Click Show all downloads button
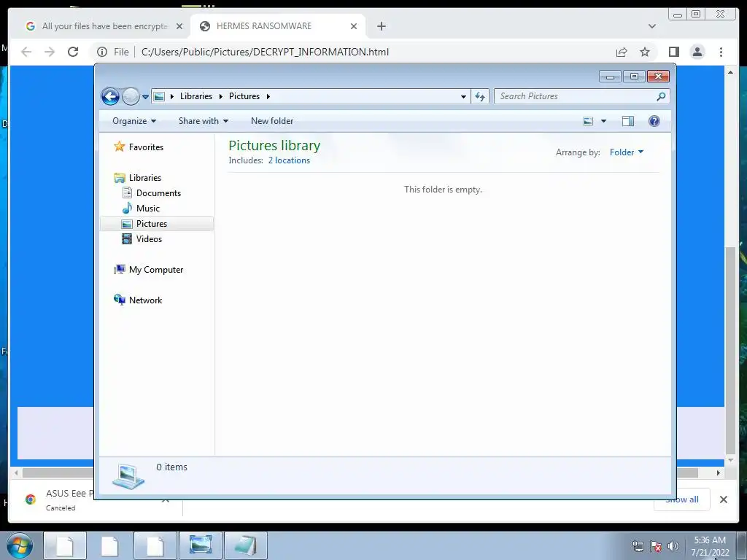The width and height of the screenshot is (747, 560). click(x=682, y=499)
